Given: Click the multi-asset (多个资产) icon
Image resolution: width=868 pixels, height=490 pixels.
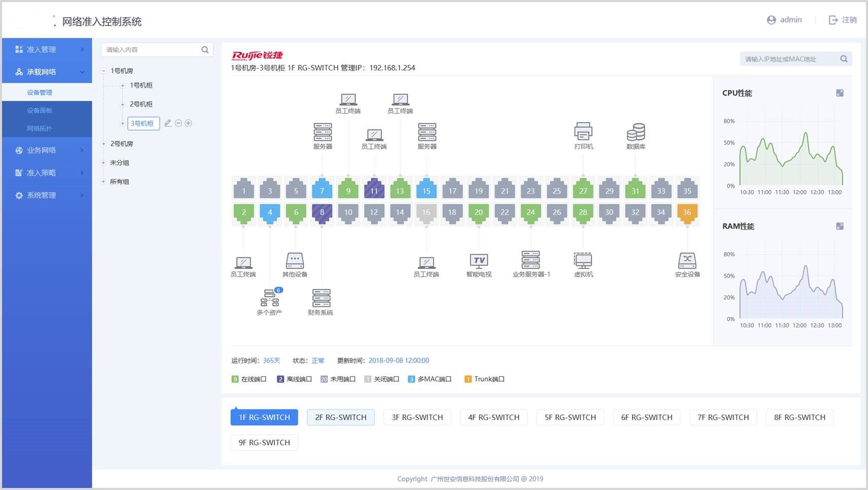Looking at the screenshot, I should pos(269,298).
